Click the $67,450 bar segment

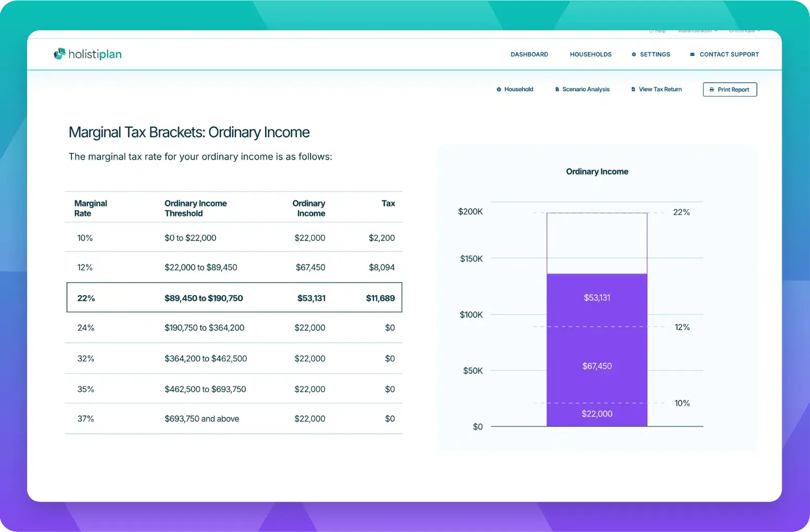tap(597, 366)
